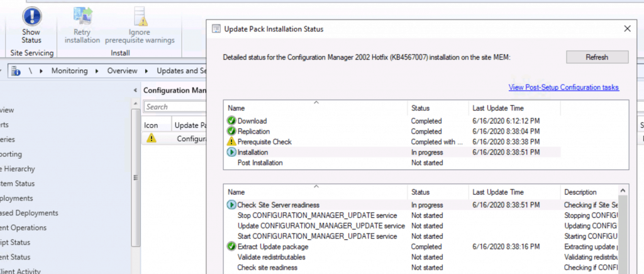The width and height of the screenshot is (644, 274).
Task: Click the warning icon in the update list row
Action: pos(151,138)
